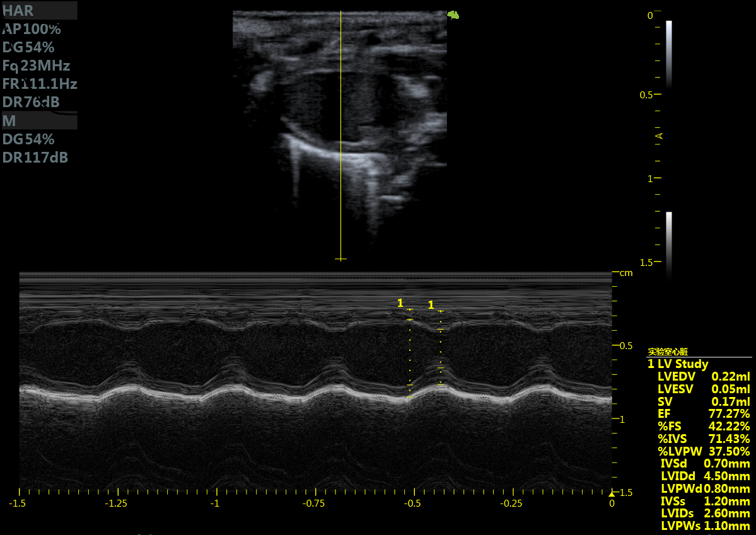756x535 pixels.
Task: Click the FR111.1Hz frame rate parameter
Action: pyautogui.click(x=40, y=84)
